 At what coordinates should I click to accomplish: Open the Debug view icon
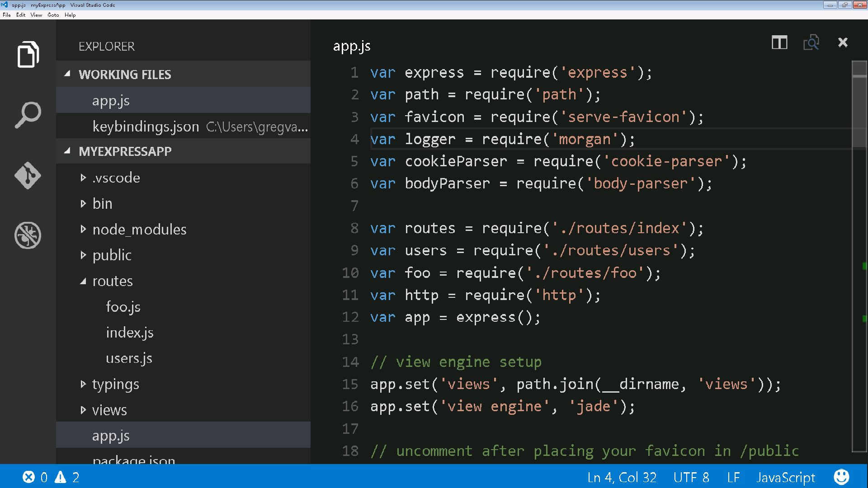(28, 235)
